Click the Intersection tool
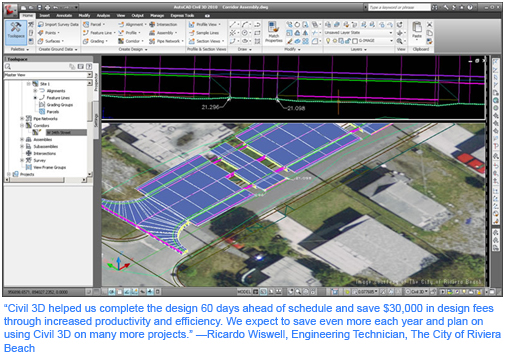This screenshot has width=505, height=360. point(163,24)
